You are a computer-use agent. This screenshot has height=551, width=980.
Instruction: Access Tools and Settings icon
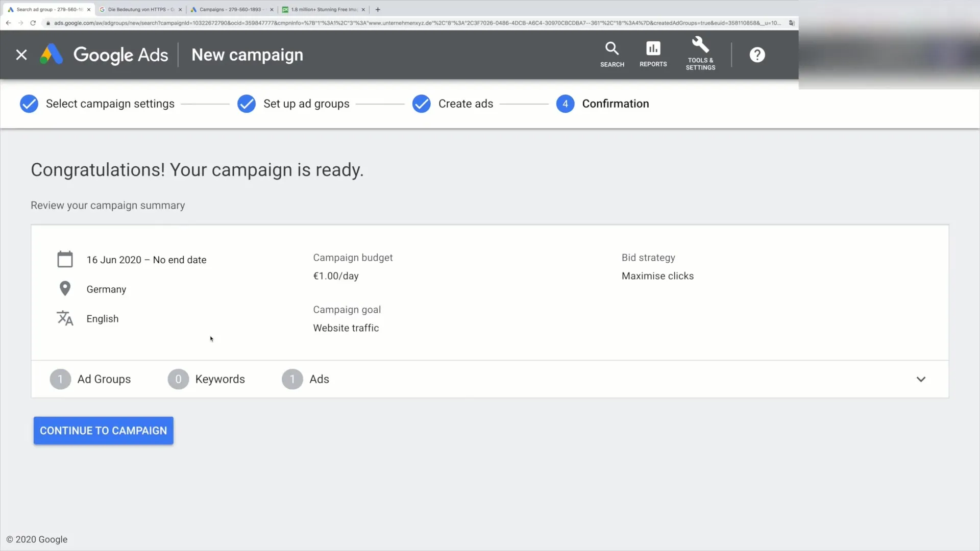(701, 54)
